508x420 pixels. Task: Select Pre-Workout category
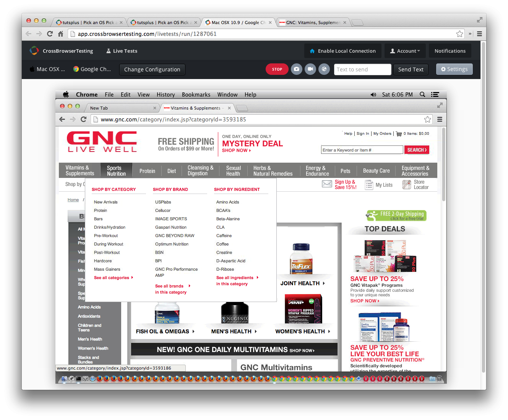click(106, 236)
